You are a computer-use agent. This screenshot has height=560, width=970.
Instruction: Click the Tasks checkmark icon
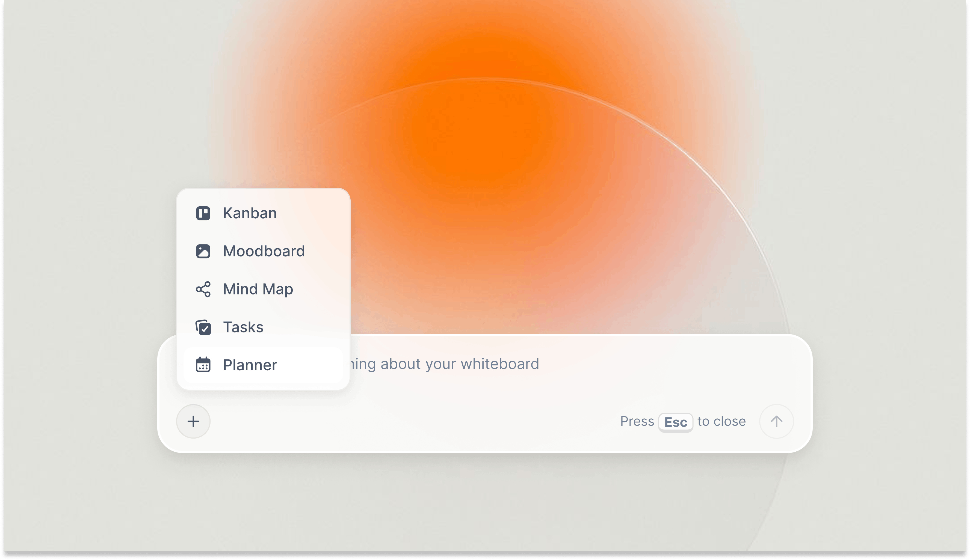(x=203, y=327)
